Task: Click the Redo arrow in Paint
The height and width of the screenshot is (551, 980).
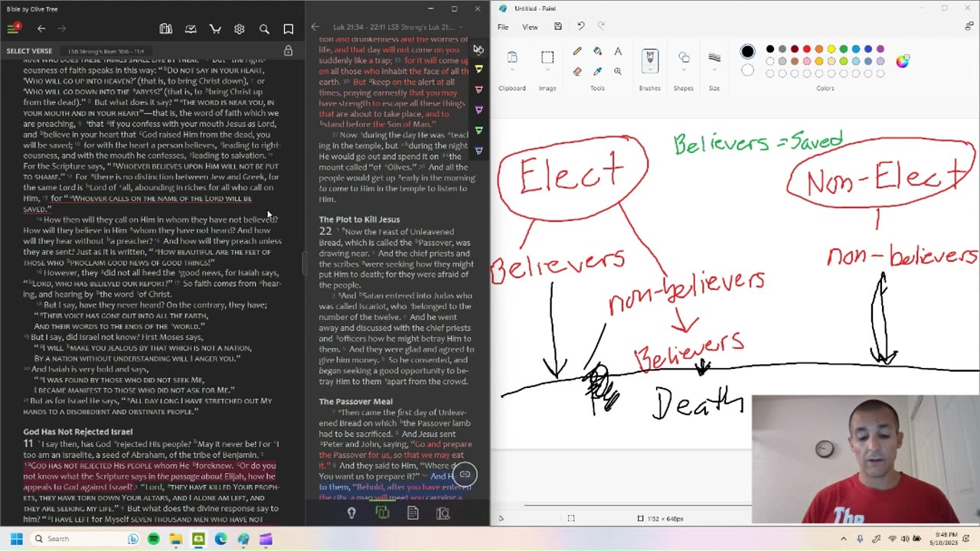Action: pos(601,27)
